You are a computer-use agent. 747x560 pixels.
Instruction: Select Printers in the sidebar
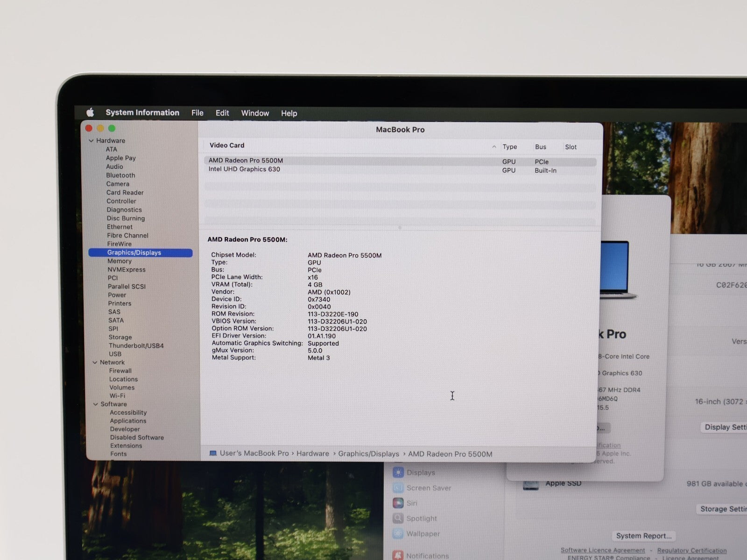(120, 303)
